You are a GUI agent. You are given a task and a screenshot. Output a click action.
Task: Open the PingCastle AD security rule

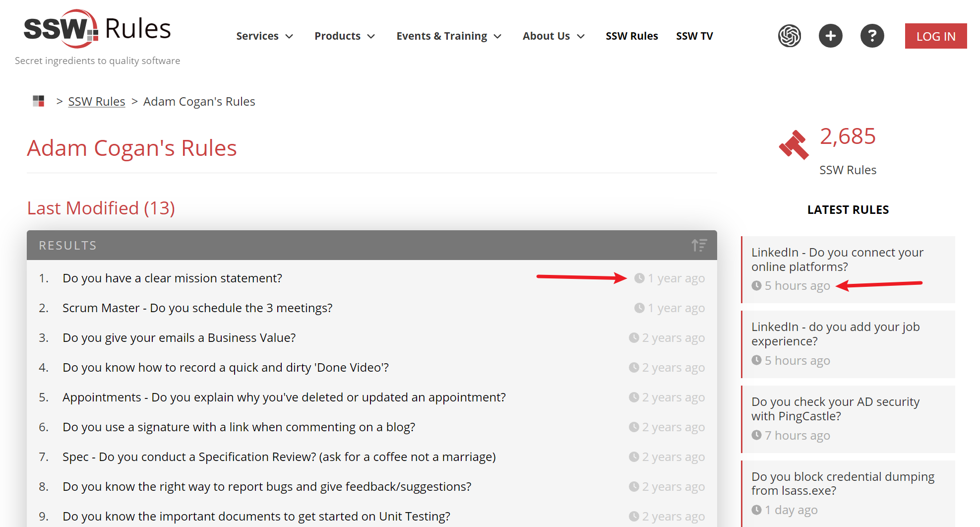(835, 409)
